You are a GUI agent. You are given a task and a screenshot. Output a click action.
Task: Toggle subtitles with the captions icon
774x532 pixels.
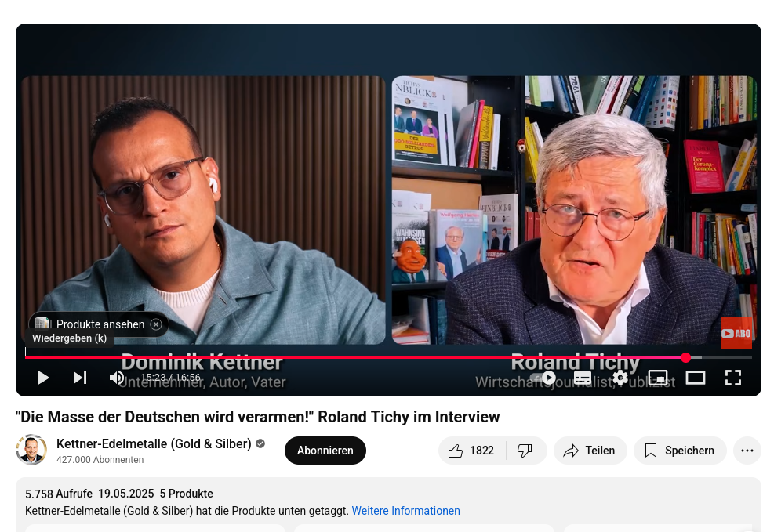coord(583,378)
